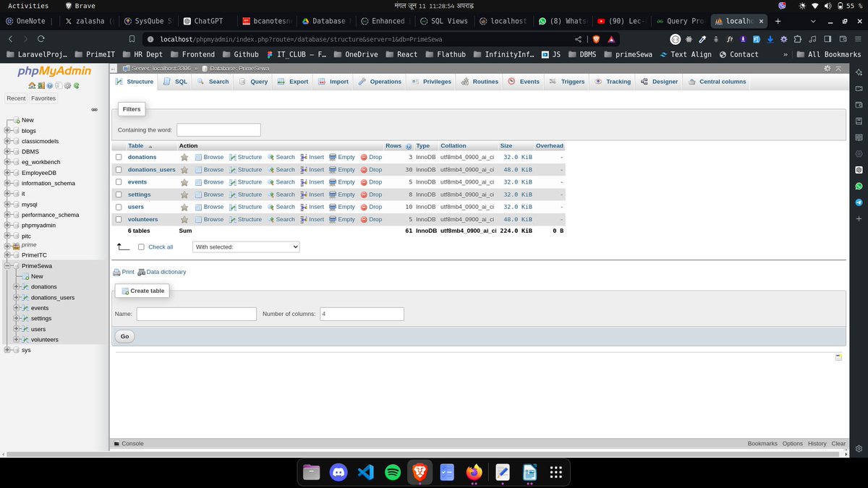Open page settings gear at top right
This screenshot has width=868, height=488.
[x=827, y=68]
